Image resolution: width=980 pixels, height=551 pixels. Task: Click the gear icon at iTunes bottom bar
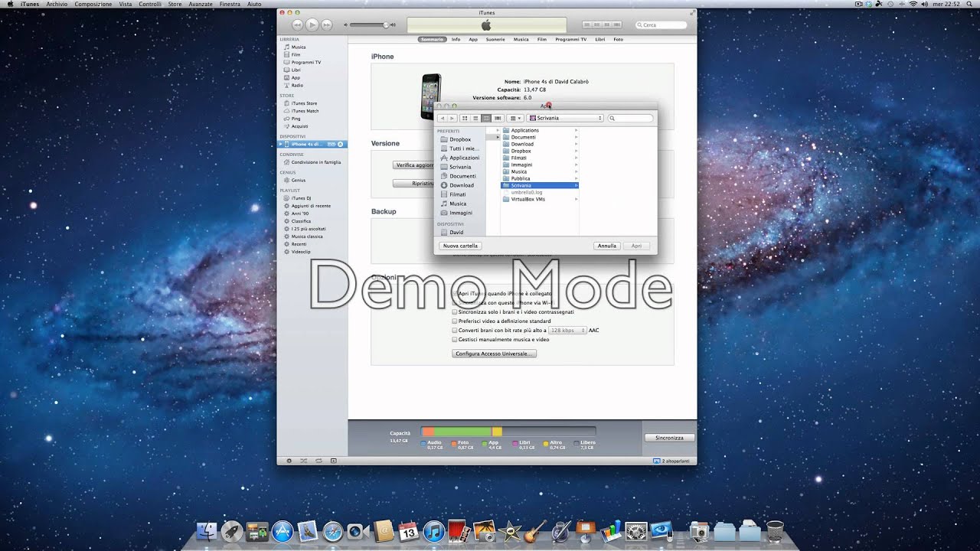tap(289, 461)
